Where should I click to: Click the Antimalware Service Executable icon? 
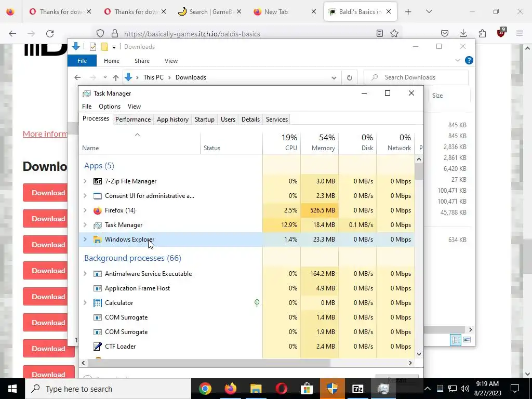pyautogui.click(x=97, y=273)
